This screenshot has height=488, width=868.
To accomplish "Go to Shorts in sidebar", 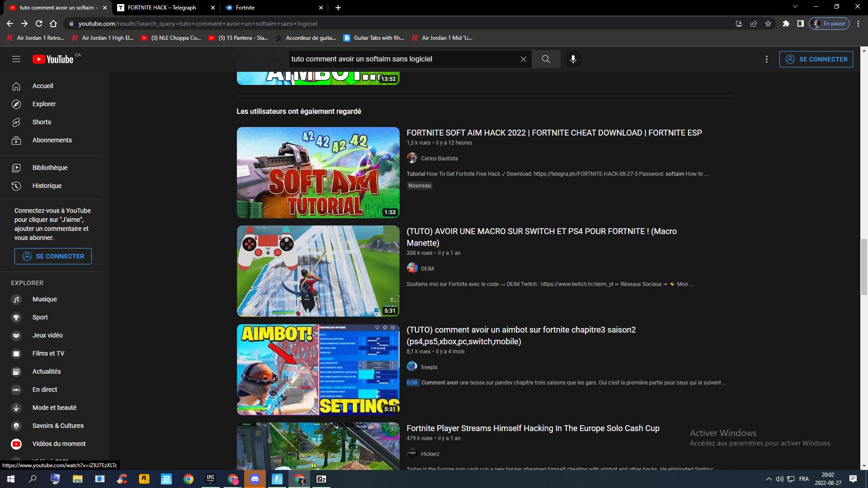I will 42,122.
